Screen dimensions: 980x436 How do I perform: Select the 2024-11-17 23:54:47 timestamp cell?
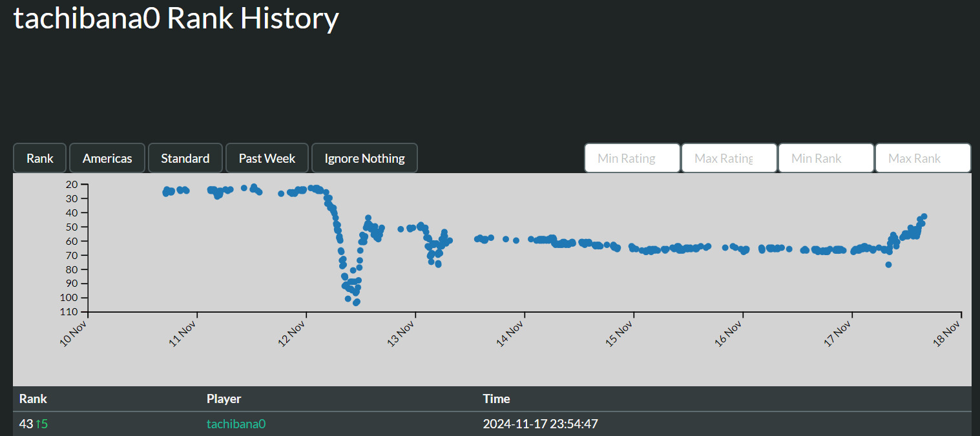point(541,424)
